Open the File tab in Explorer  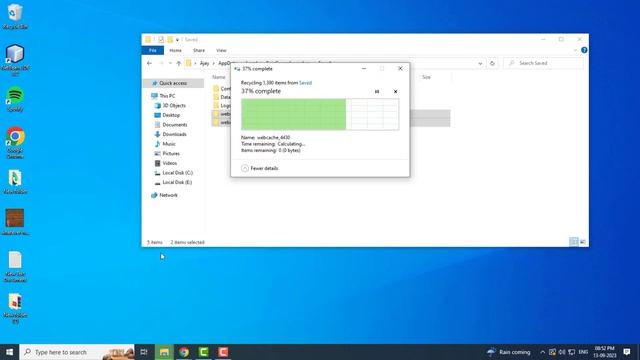tap(153, 50)
